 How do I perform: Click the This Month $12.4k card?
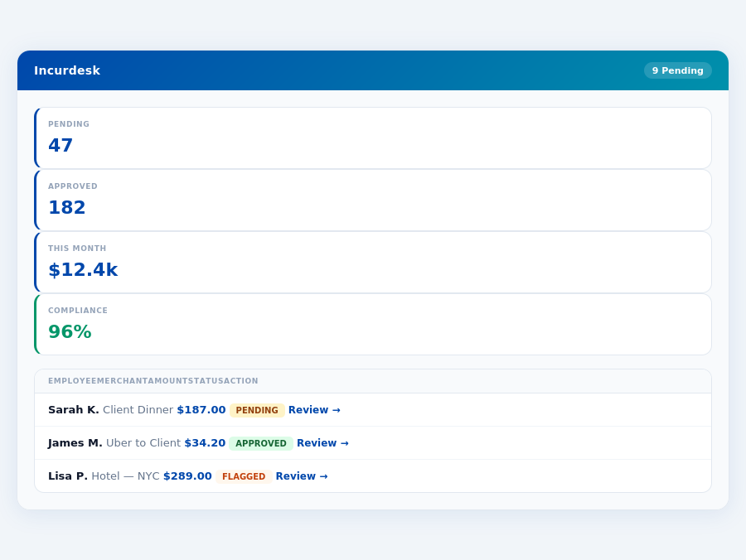pyautogui.click(x=373, y=262)
